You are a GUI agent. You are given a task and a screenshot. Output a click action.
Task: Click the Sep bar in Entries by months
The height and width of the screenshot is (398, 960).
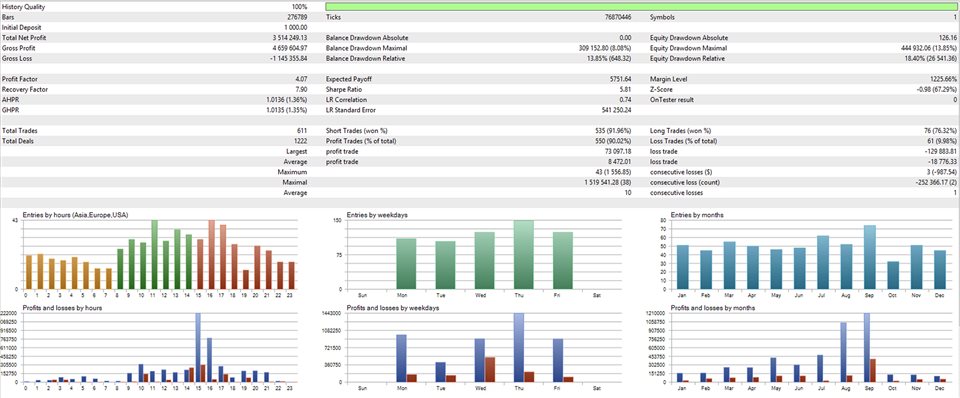pyautogui.click(x=870, y=257)
